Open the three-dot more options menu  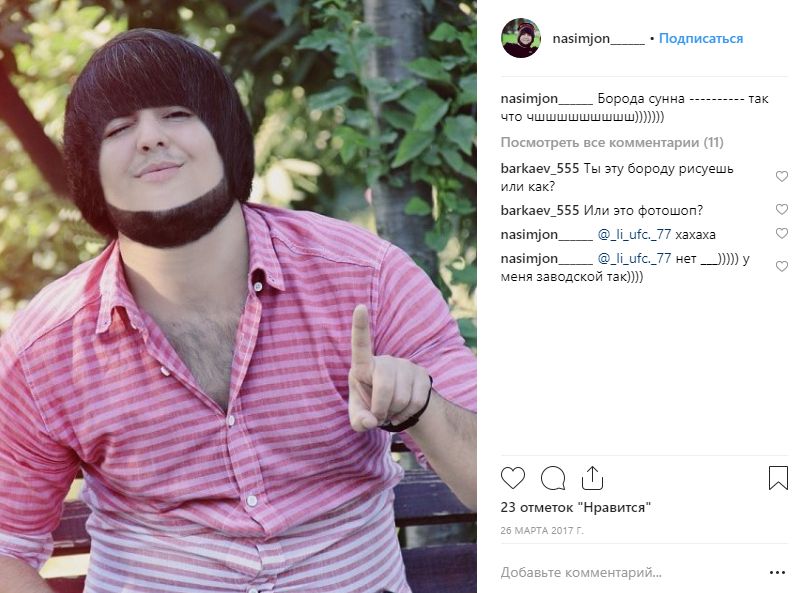777,573
